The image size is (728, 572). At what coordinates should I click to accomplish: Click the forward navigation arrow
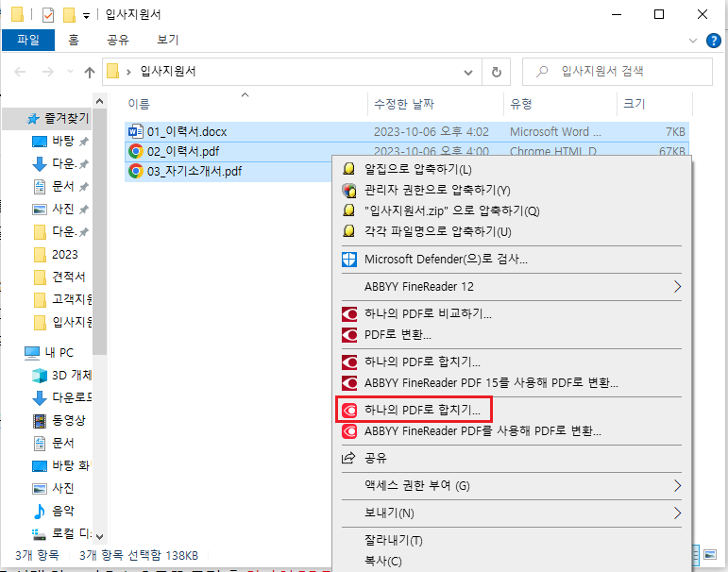[x=48, y=72]
